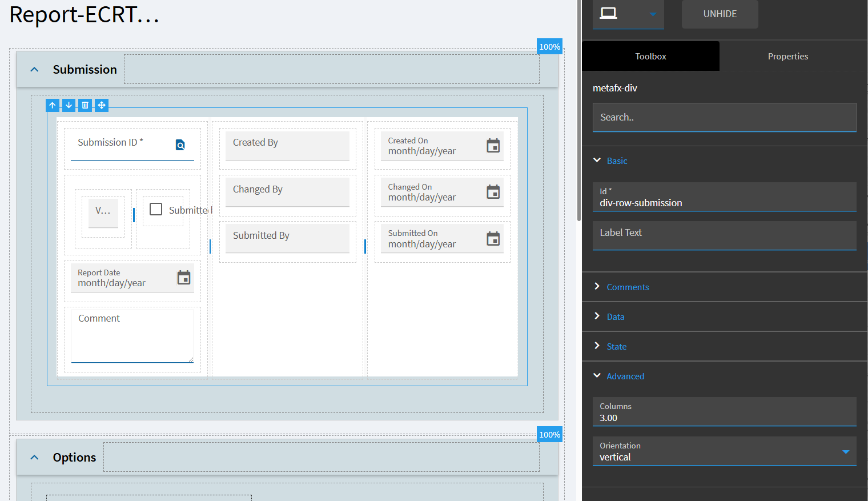The width and height of the screenshot is (868, 501).
Task: Click the Submitted By field
Action: 287,238
